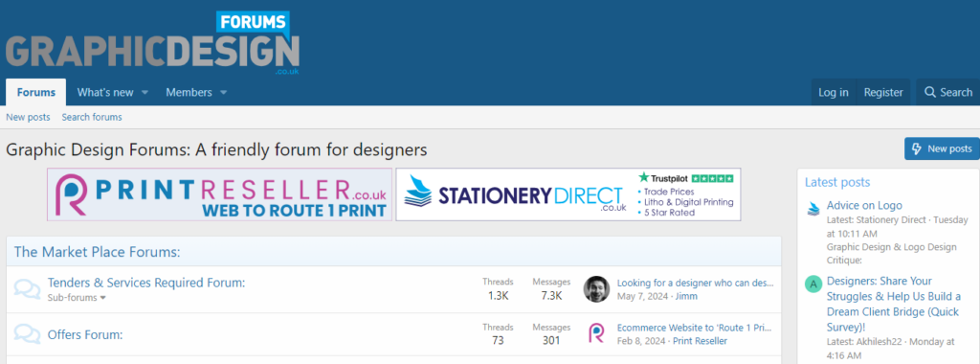
Task: Click the Print Reseller username link
Action: 700,341
